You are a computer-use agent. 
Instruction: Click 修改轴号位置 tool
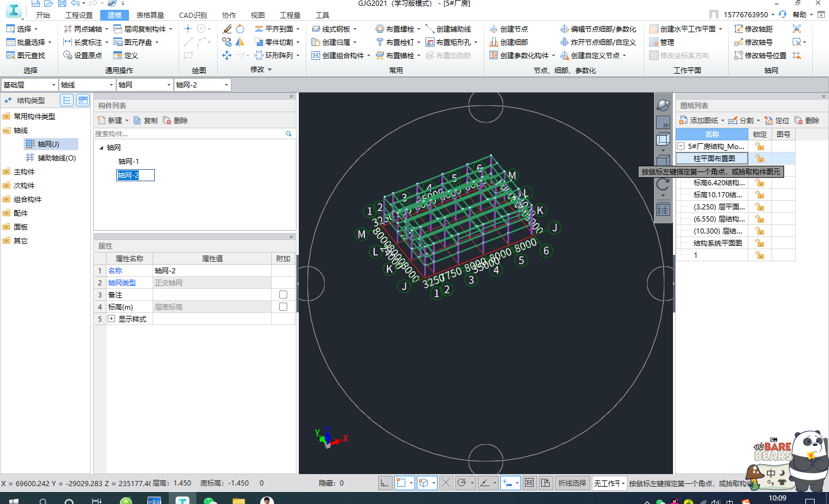point(760,55)
